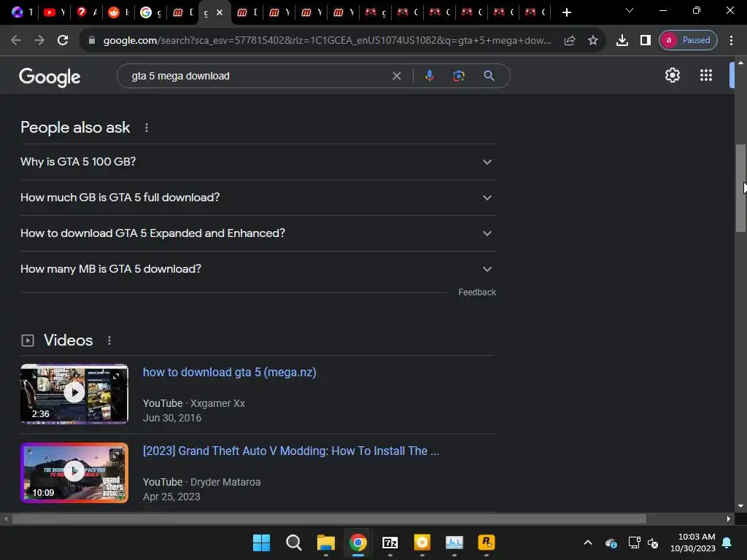747x560 pixels.
Task: Switch to the Reddit tab
Action: 119,12
